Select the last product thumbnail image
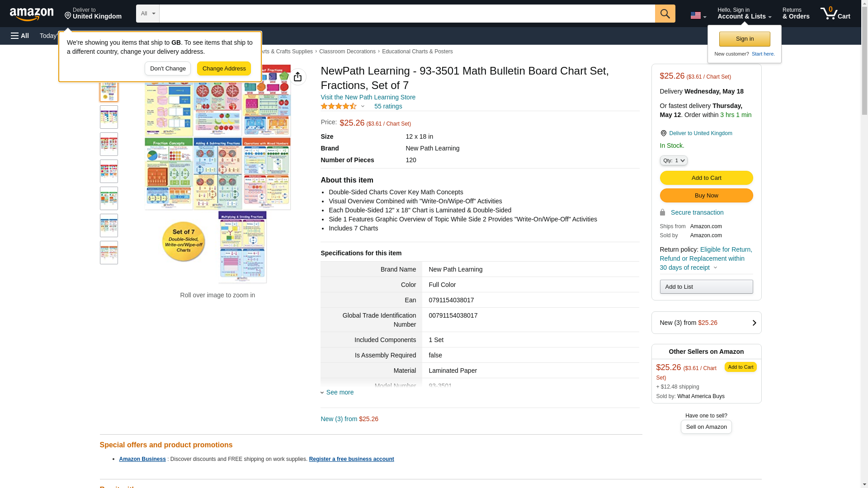868x488 pixels. (109, 253)
